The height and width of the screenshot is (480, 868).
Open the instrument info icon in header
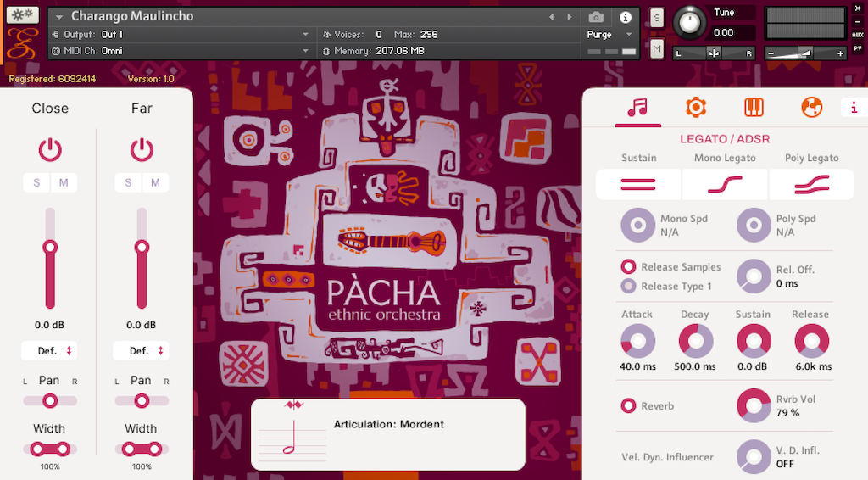tap(625, 17)
